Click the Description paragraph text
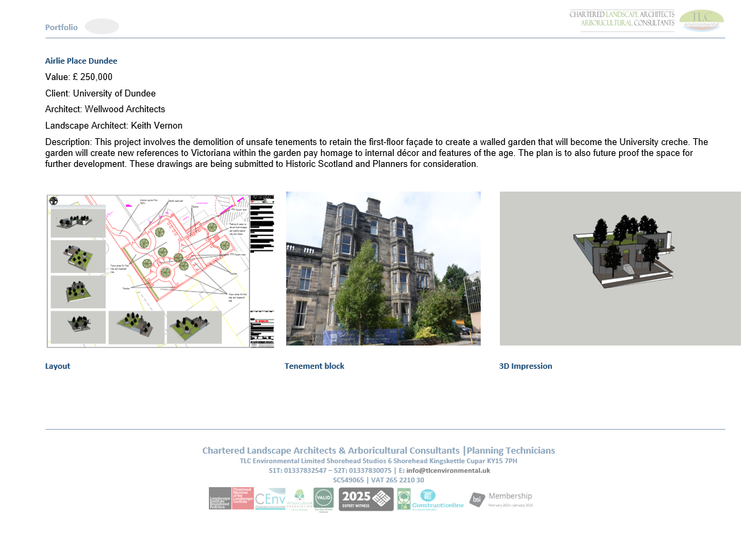This screenshot has width=756, height=533. coord(377,153)
